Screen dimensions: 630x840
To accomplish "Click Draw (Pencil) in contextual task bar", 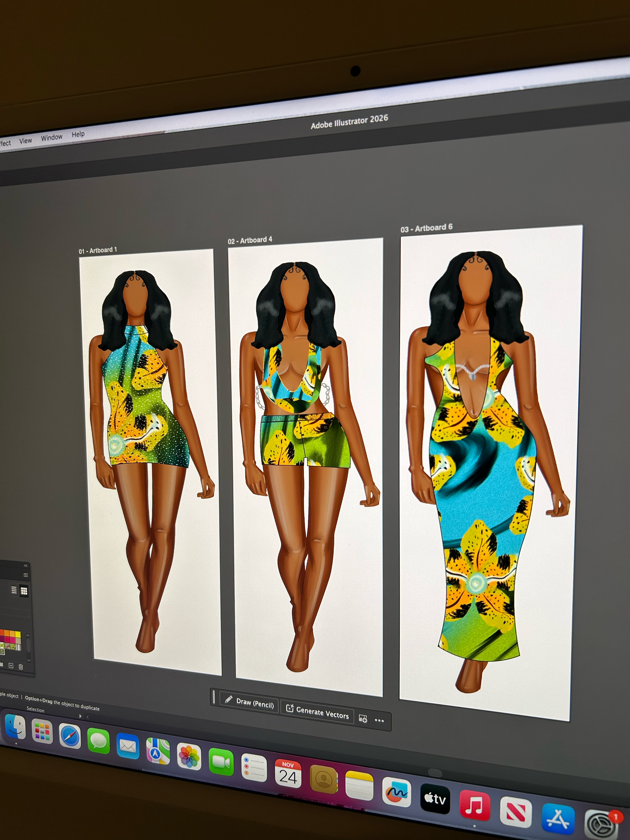I will point(250,702).
